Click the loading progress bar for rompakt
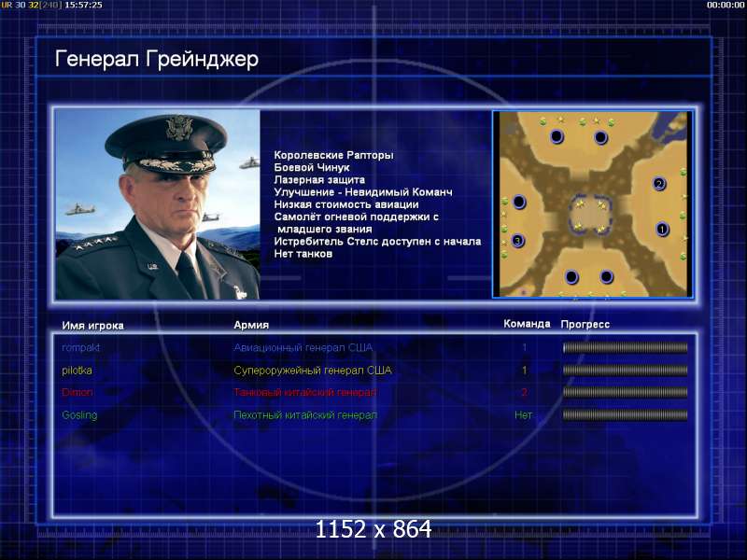Viewport: 747px width, 560px height. click(x=625, y=347)
